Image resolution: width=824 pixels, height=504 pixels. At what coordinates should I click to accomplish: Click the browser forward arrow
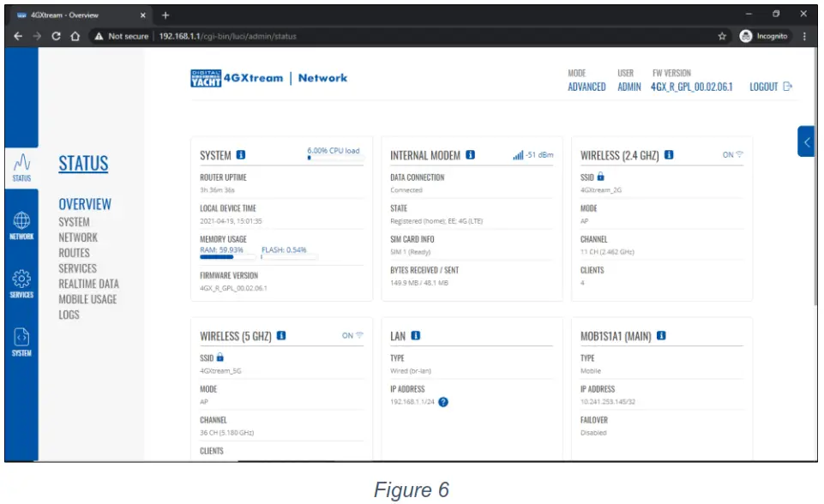(37, 36)
